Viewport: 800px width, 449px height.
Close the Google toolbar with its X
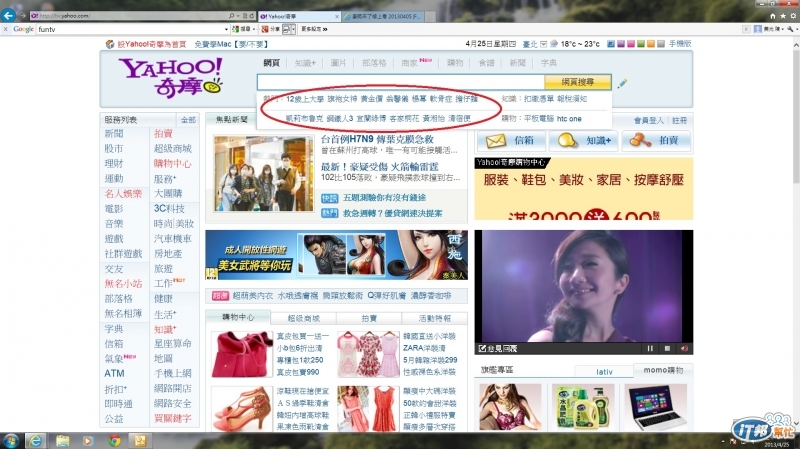coord(5,29)
